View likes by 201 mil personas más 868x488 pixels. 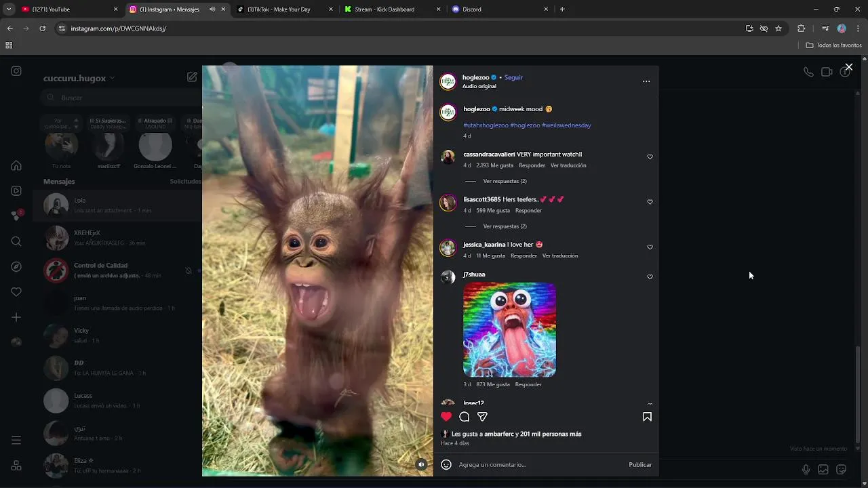point(551,434)
